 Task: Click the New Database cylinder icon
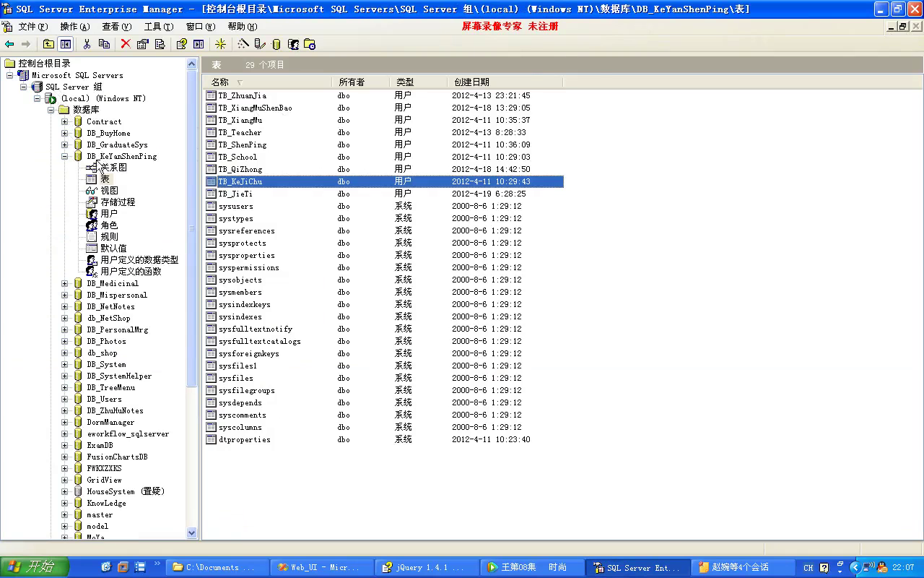pos(276,44)
